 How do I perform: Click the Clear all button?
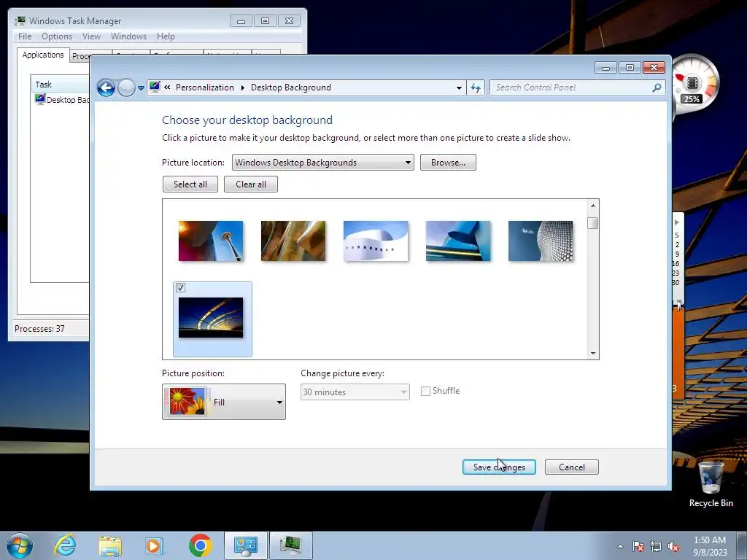pos(251,184)
